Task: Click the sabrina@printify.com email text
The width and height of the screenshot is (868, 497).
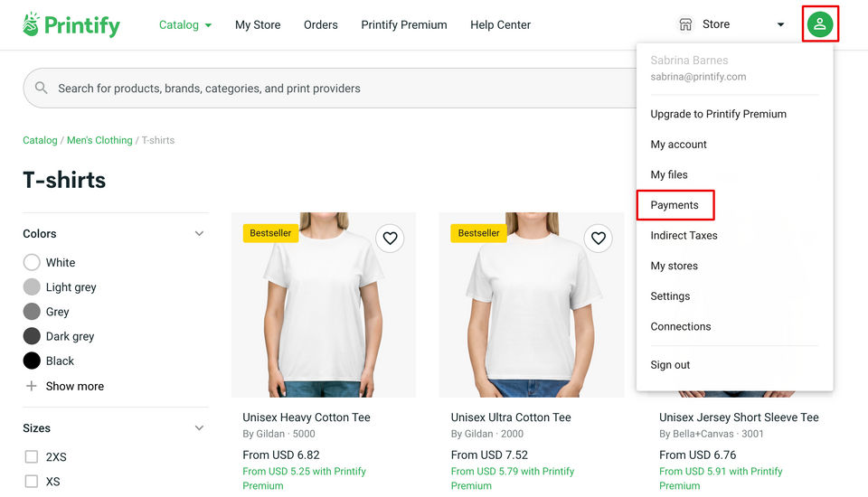Action: tap(698, 77)
